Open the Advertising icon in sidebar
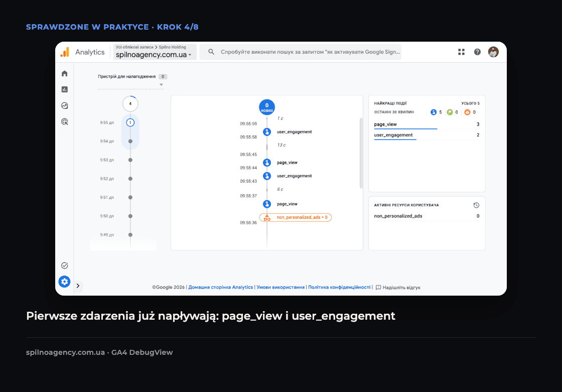Image resolution: width=562 pixels, height=392 pixels. tap(65, 121)
